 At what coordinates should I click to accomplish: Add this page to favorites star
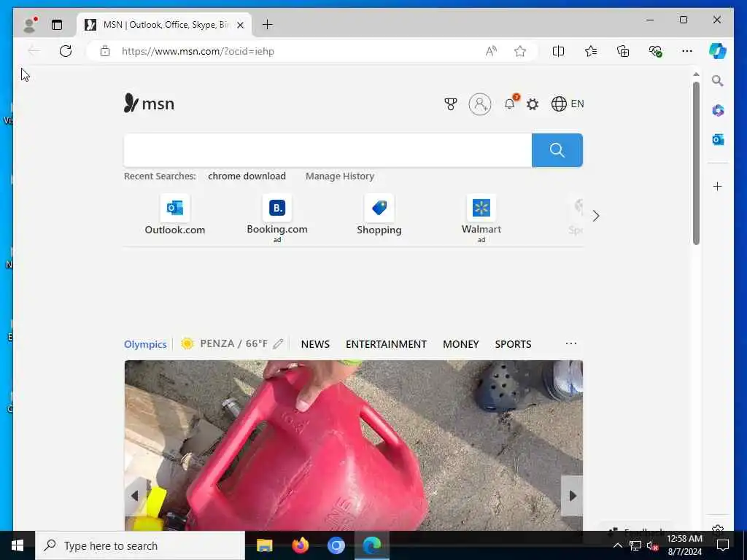520,51
